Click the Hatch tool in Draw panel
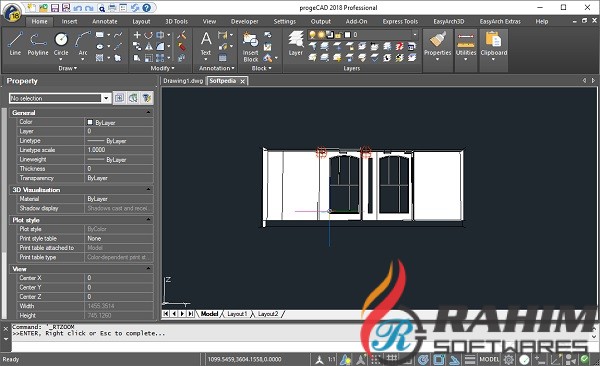The height and width of the screenshot is (366, 600). [99, 58]
